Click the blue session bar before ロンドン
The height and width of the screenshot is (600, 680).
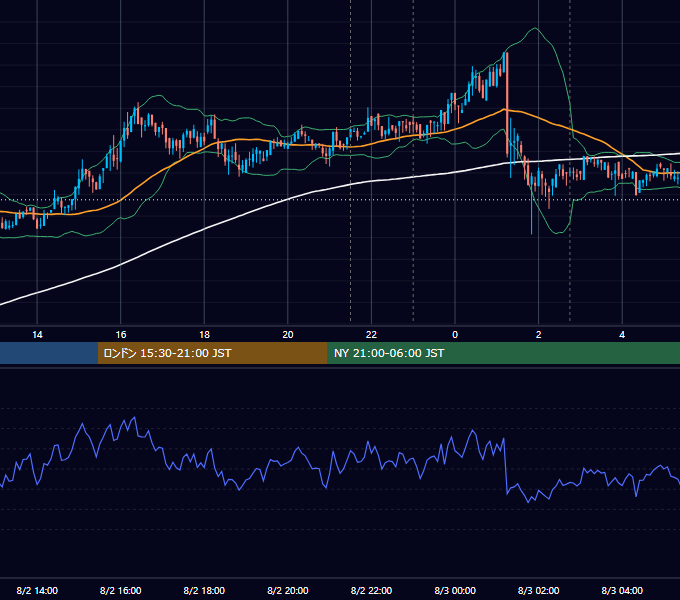(x=49, y=353)
